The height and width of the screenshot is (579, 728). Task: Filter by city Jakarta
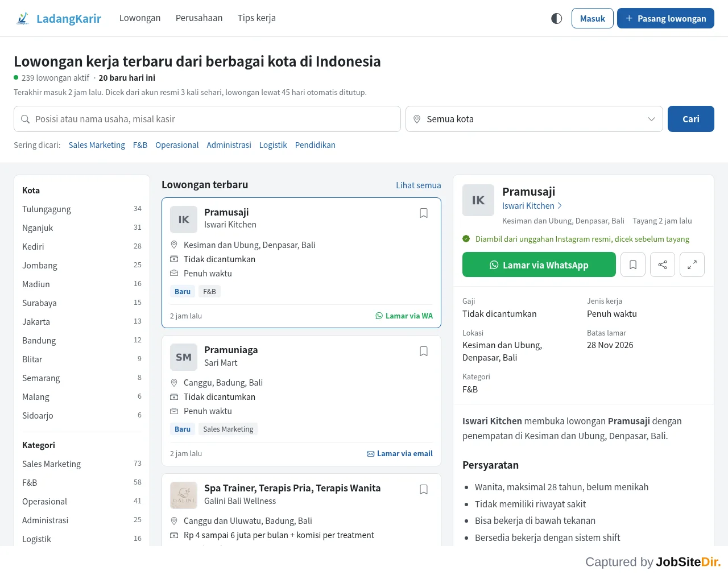pos(82,322)
